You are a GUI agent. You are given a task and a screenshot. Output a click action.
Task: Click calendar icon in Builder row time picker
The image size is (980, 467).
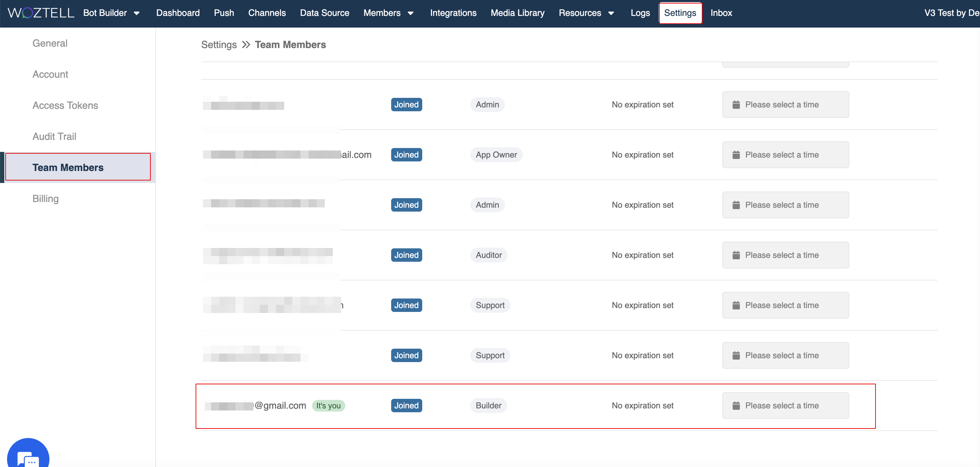coord(736,406)
